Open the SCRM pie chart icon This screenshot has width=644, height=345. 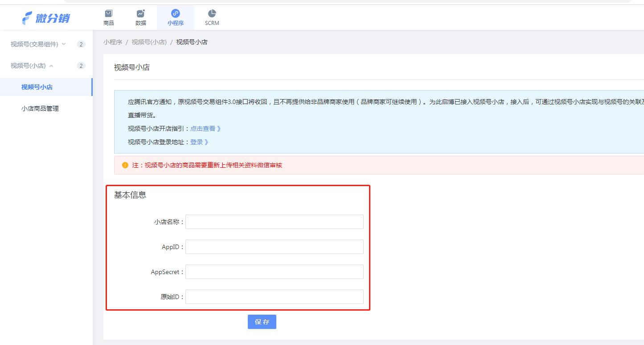pos(212,14)
